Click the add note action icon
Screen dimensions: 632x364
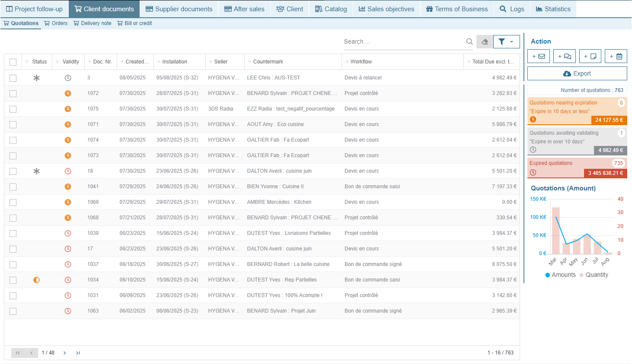coord(590,56)
